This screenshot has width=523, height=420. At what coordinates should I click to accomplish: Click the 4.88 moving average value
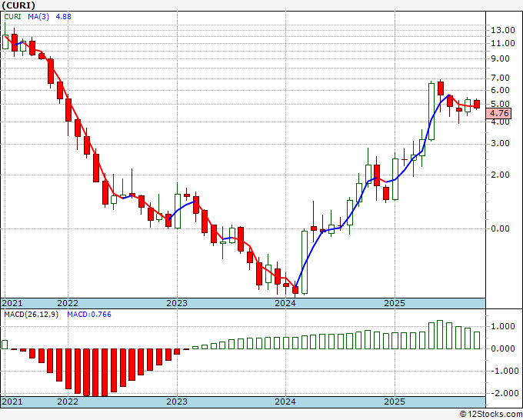(63, 16)
